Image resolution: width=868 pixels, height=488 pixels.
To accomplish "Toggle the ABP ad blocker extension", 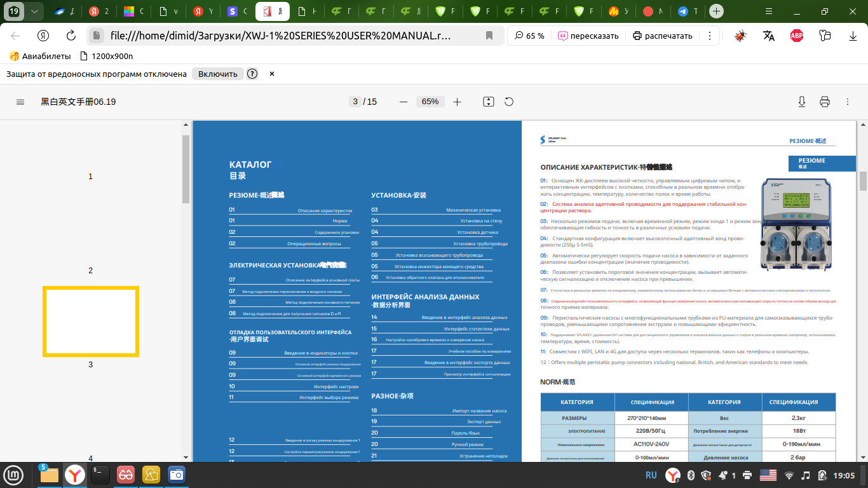I will [x=797, y=36].
